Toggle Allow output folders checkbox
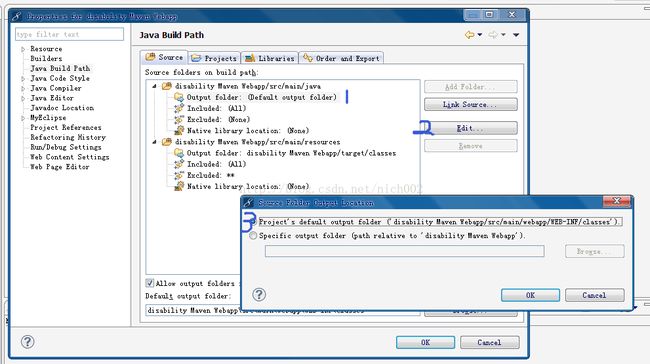 pos(150,283)
